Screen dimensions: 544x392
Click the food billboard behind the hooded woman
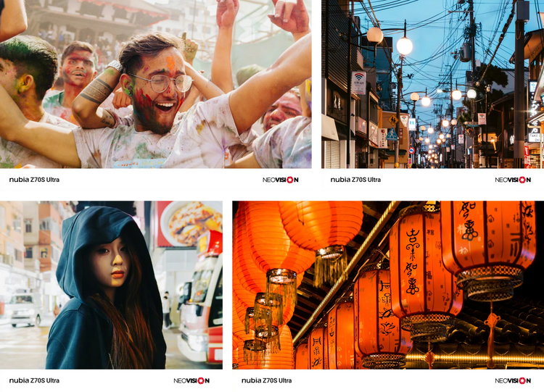coord(190,224)
